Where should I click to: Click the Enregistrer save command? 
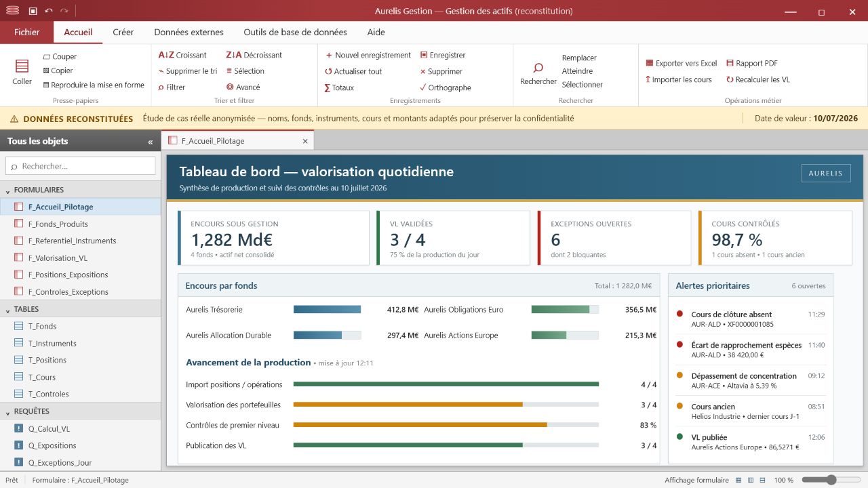click(443, 55)
